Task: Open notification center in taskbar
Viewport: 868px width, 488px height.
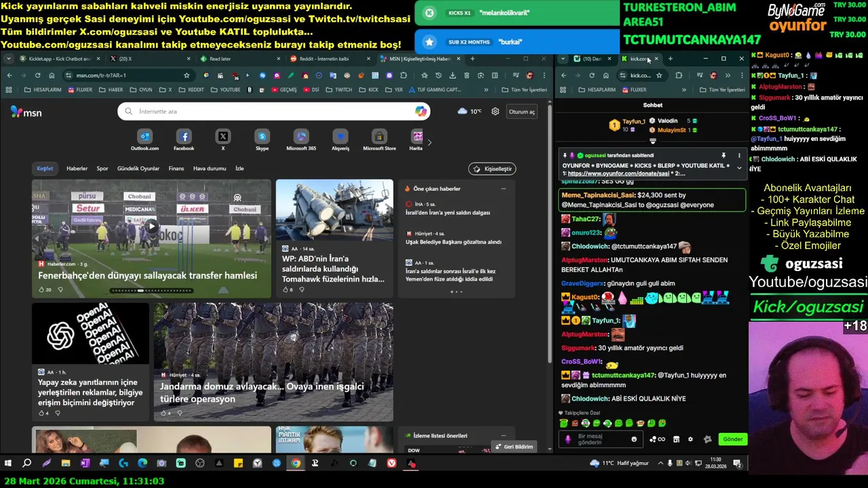Action: [x=737, y=464]
